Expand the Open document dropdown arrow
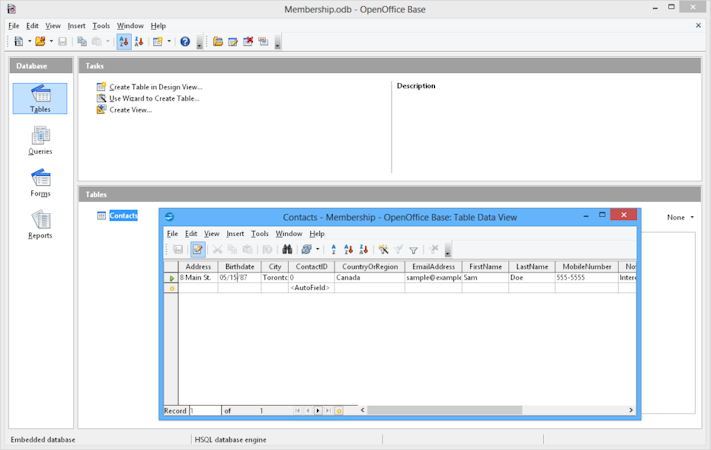This screenshot has width=711, height=450. click(x=51, y=41)
